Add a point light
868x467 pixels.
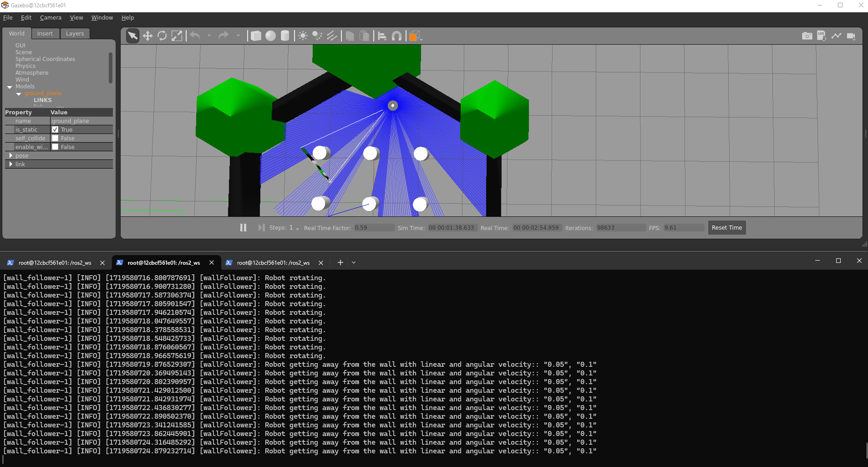point(303,36)
